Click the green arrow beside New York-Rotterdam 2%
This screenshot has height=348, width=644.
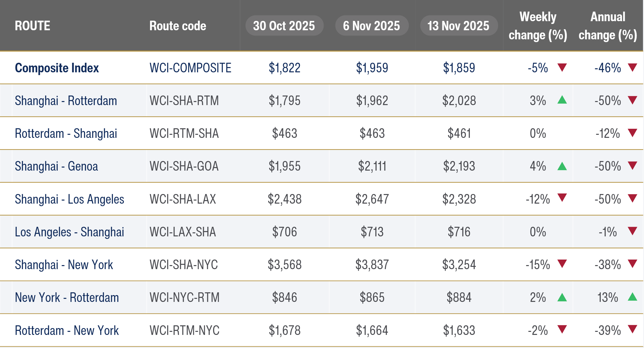(562, 297)
